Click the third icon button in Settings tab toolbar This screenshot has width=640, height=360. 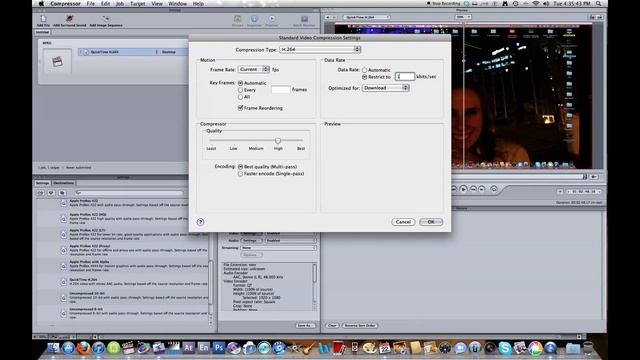(62, 193)
